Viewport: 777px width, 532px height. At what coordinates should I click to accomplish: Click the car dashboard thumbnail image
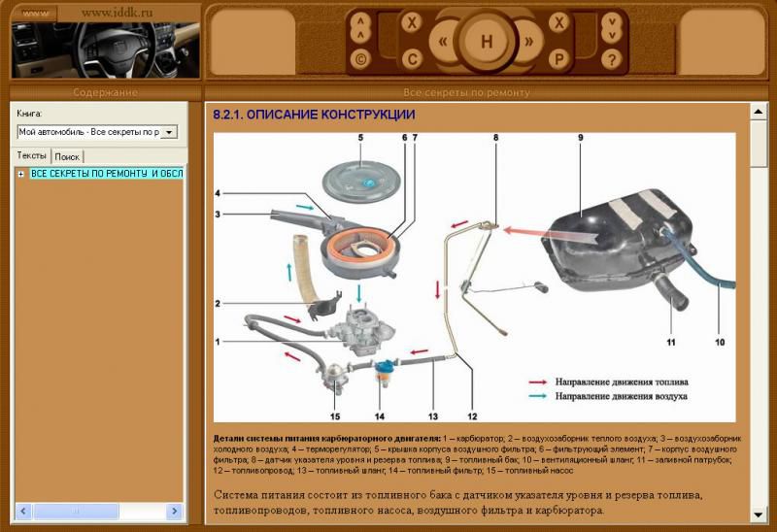(105, 49)
